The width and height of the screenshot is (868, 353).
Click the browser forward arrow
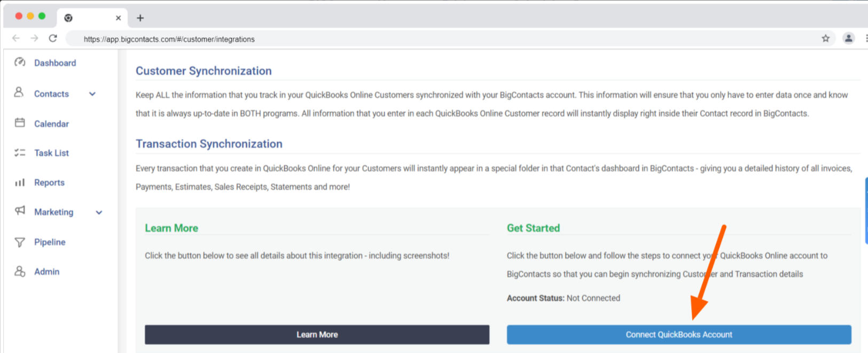(34, 38)
